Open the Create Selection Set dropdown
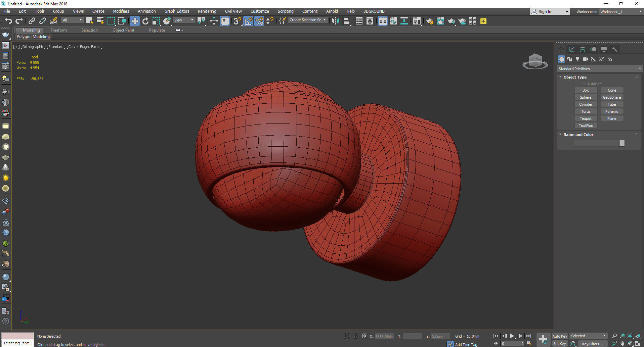The image size is (644, 347). pyautogui.click(x=307, y=20)
